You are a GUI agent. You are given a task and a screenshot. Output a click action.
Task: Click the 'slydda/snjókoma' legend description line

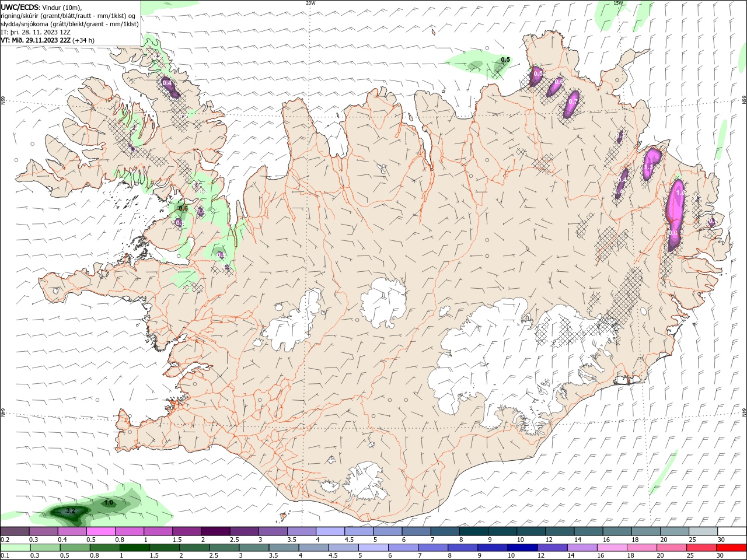[x=69, y=24]
